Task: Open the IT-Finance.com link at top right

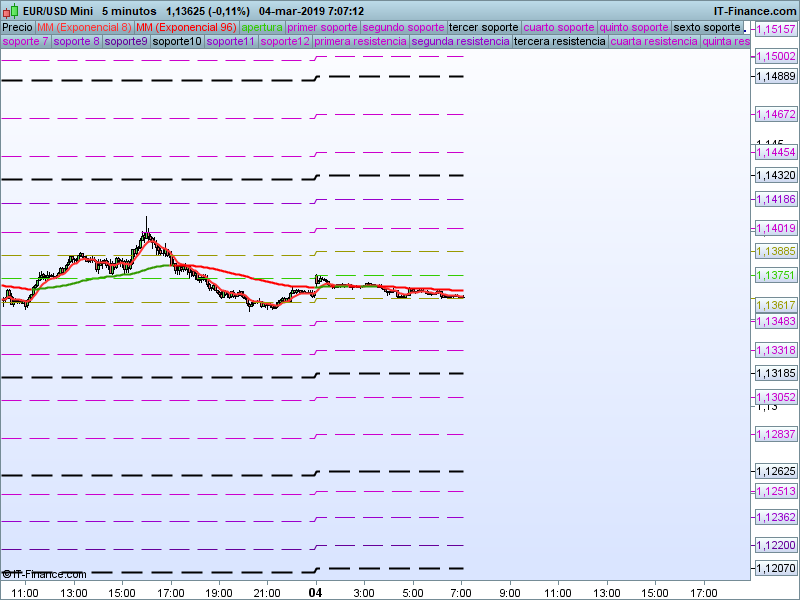Action: (x=755, y=11)
